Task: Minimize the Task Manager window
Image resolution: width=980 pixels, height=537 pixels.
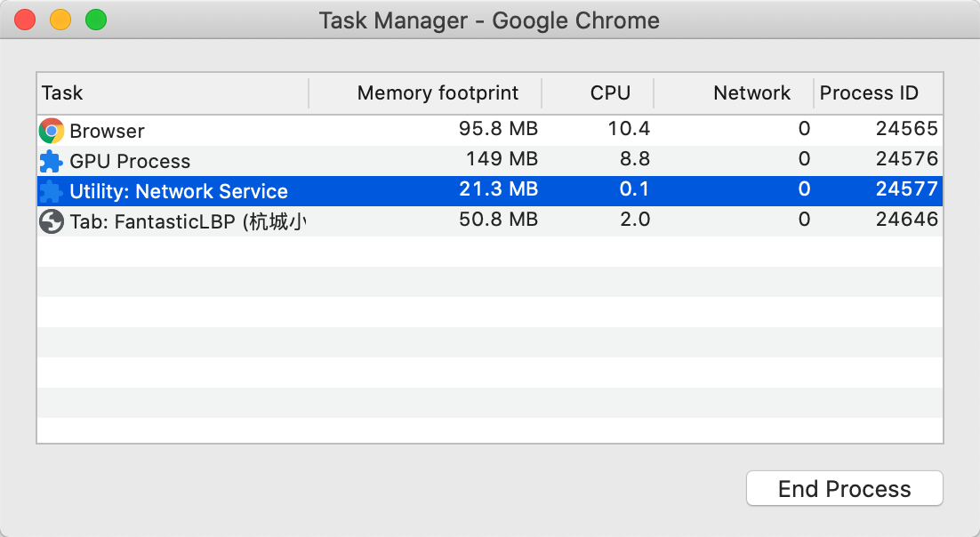Action: [60, 20]
